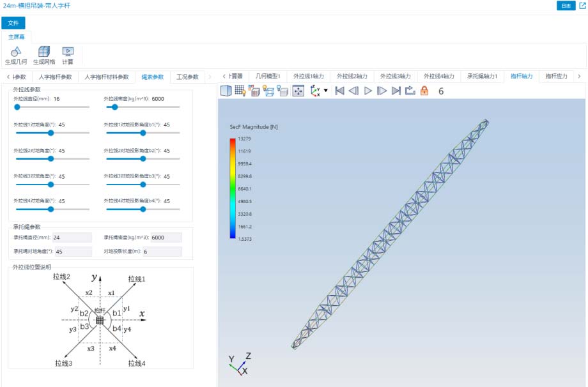Open the 抱杆应力 result tab
Image resolution: width=588 pixels, height=387 pixels.
pos(556,77)
